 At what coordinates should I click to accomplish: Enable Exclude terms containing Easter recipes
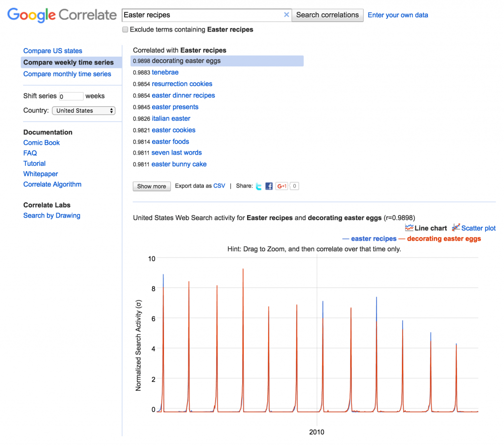click(125, 30)
